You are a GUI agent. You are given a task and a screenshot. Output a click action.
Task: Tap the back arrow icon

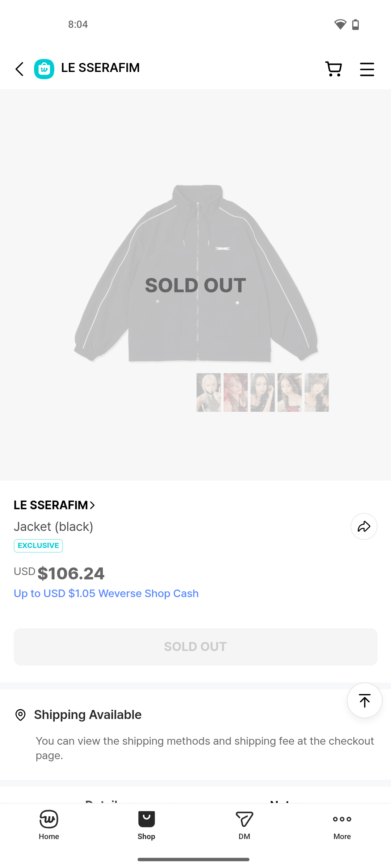pos(20,69)
